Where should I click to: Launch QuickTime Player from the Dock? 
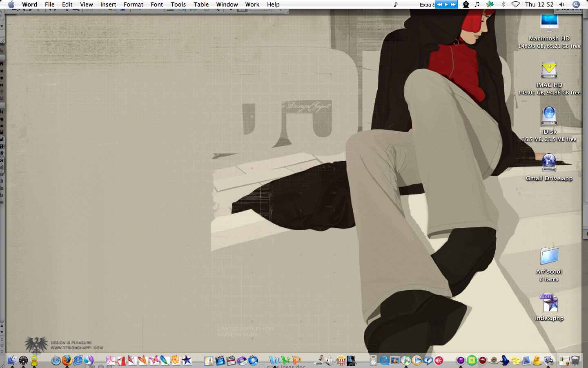click(x=384, y=360)
